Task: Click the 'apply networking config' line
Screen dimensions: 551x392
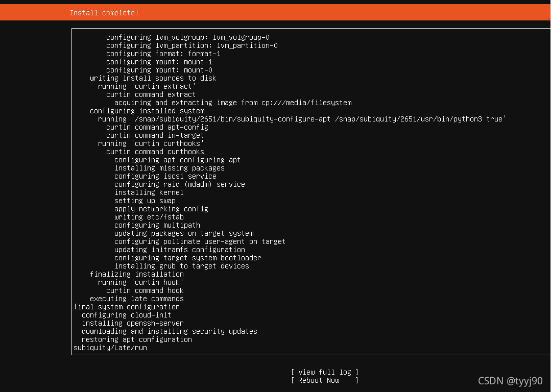Action: [x=161, y=209]
